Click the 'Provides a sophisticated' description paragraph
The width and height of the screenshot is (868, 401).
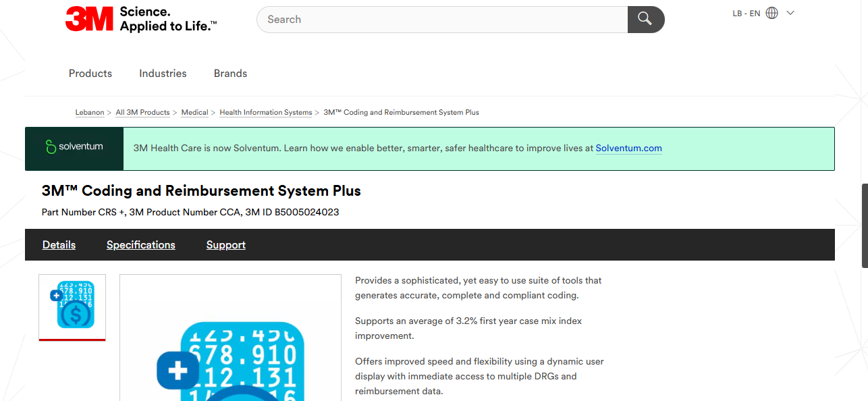pyautogui.click(x=479, y=288)
